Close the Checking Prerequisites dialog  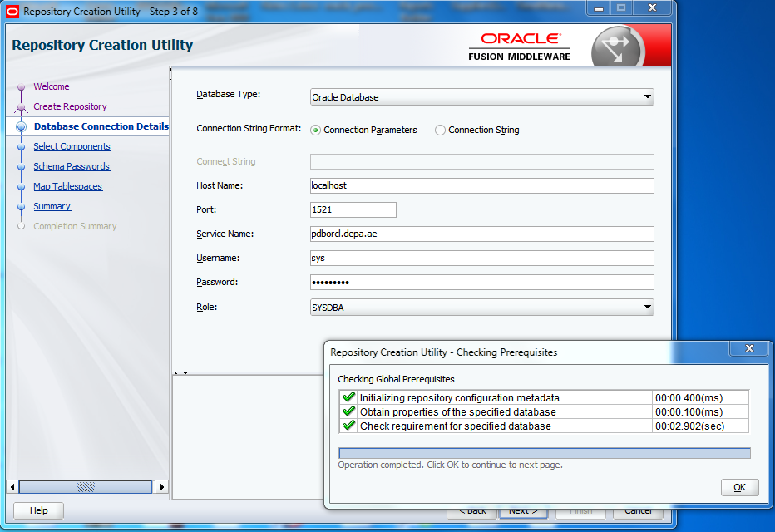pyautogui.click(x=749, y=348)
